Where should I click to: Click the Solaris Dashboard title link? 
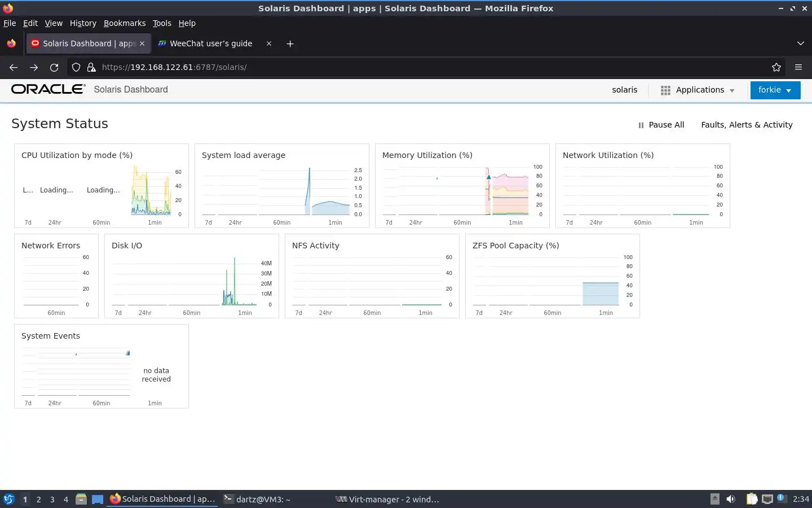[131, 89]
